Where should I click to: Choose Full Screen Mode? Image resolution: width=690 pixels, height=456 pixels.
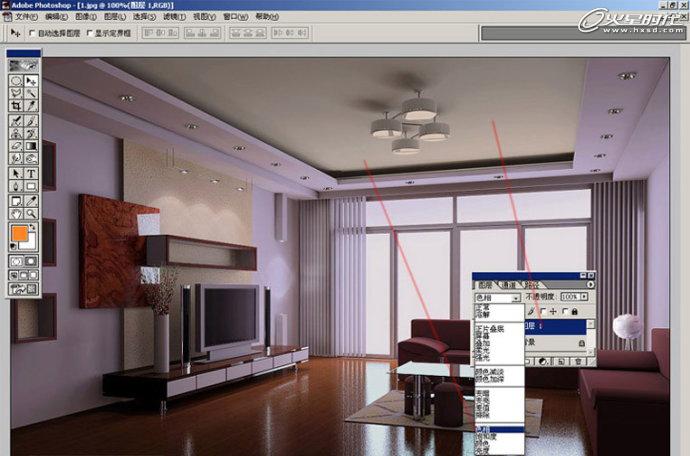[x=33, y=276]
